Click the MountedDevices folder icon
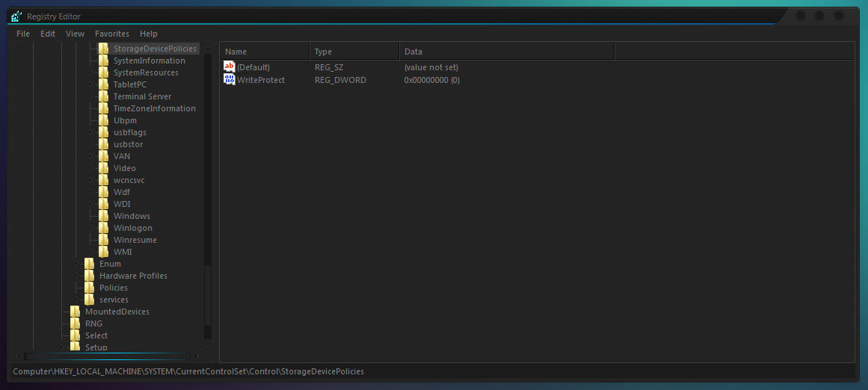This screenshot has width=868, height=390. 76,312
